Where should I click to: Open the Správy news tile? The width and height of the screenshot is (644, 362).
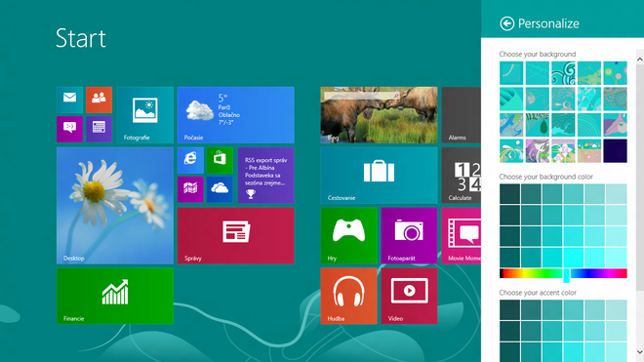236,235
